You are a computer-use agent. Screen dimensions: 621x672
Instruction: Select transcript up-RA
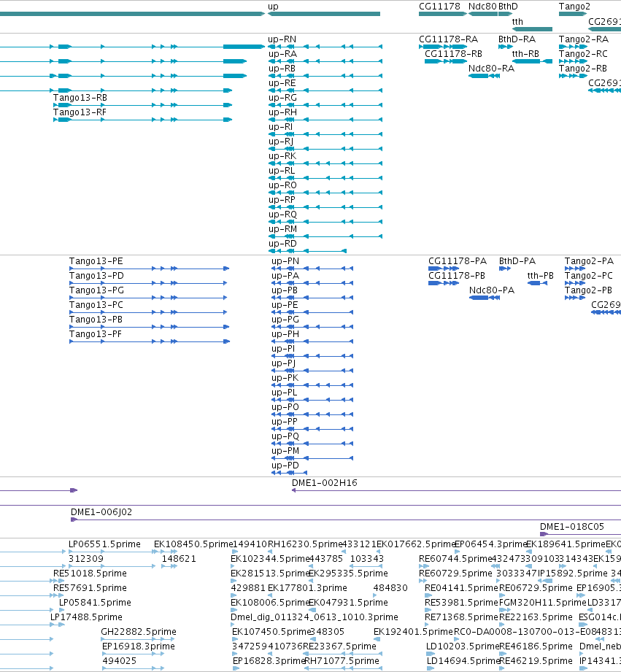click(325, 61)
